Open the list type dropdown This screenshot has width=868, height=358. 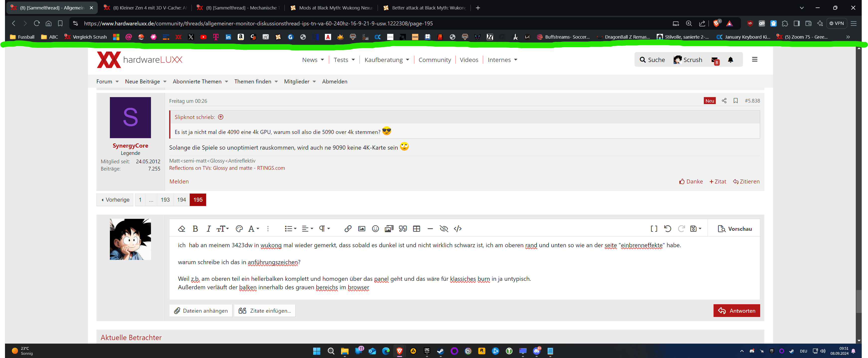(x=290, y=229)
